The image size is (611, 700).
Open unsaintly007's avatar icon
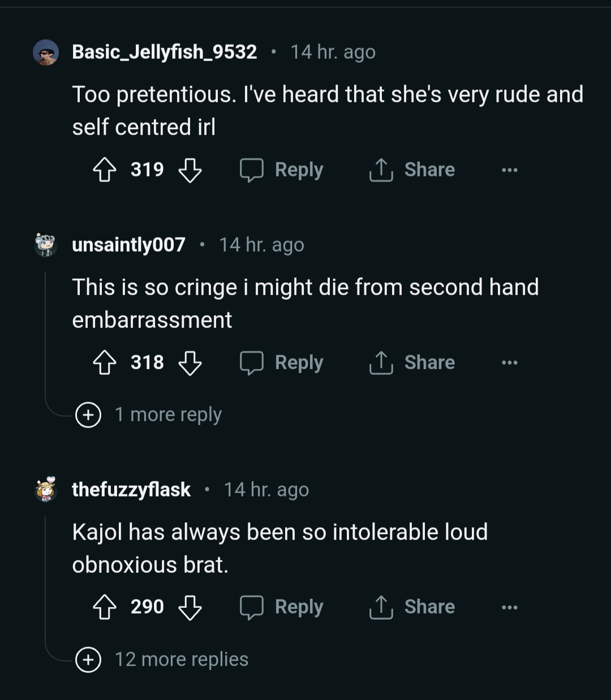(46, 245)
